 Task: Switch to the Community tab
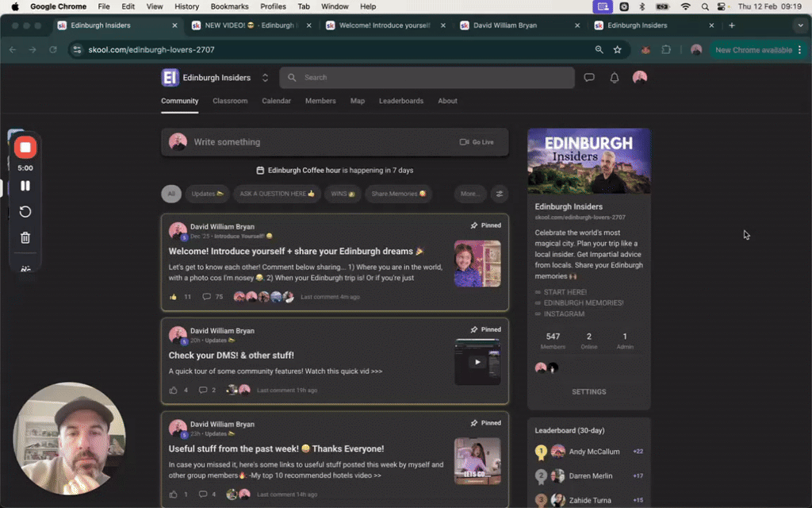pyautogui.click(x=180, y=101)
